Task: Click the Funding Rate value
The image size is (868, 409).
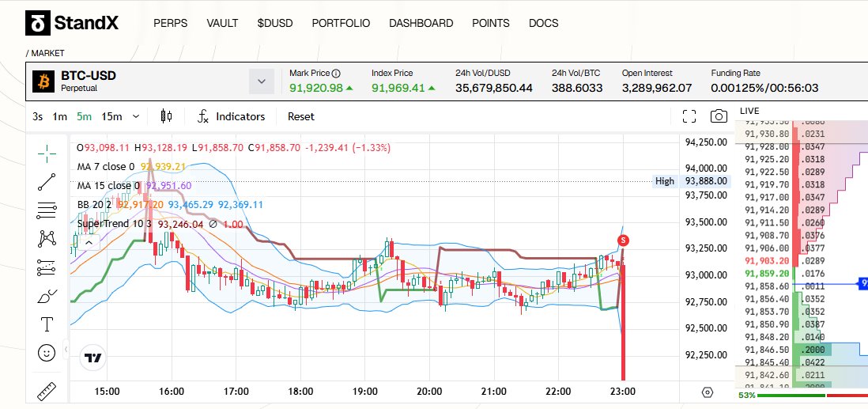Action: tap(764, 88)
